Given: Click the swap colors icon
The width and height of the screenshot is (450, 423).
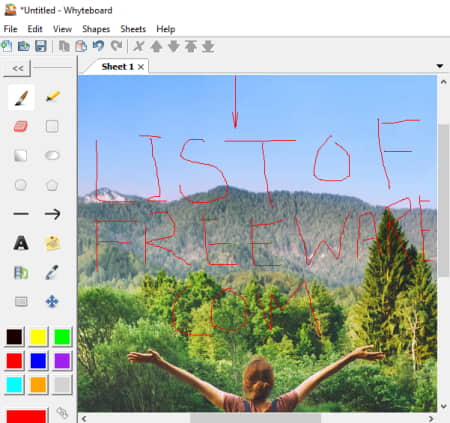Looking at the screenshot, I should [62, 413].
